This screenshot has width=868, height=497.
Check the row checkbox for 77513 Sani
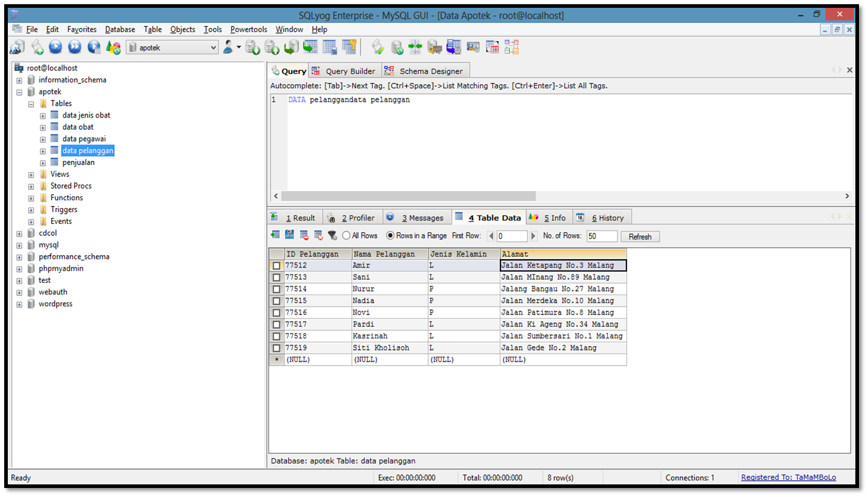tap(276, 277)
